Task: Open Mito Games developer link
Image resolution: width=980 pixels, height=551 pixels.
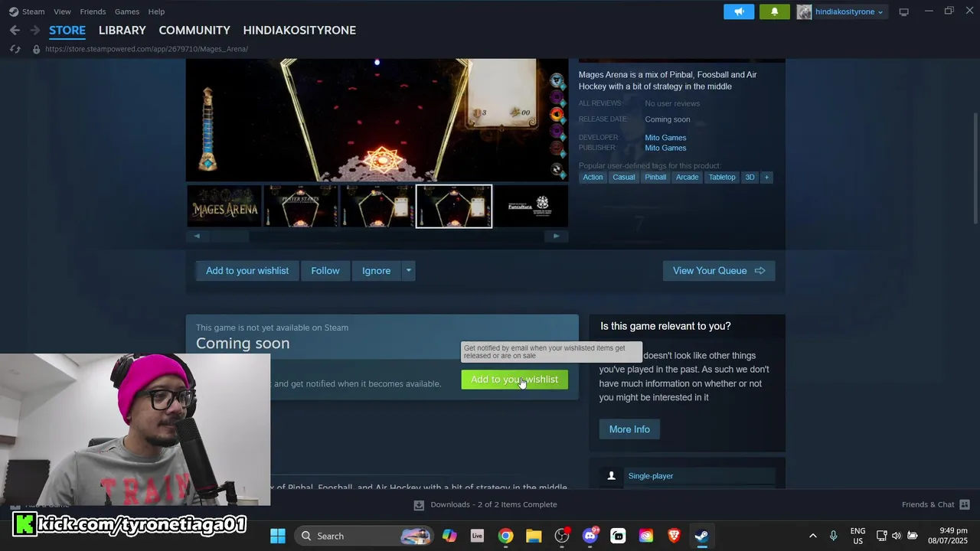Action: (665, 138)
